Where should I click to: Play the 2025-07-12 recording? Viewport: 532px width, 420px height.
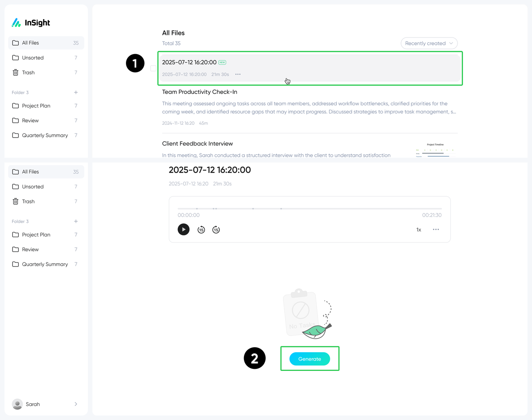click(183, 230)
